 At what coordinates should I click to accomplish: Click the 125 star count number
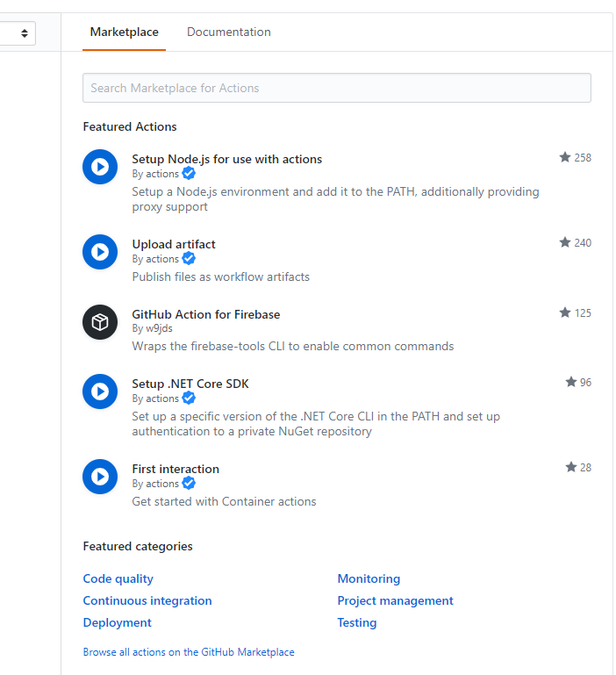[x=583, y=313]
